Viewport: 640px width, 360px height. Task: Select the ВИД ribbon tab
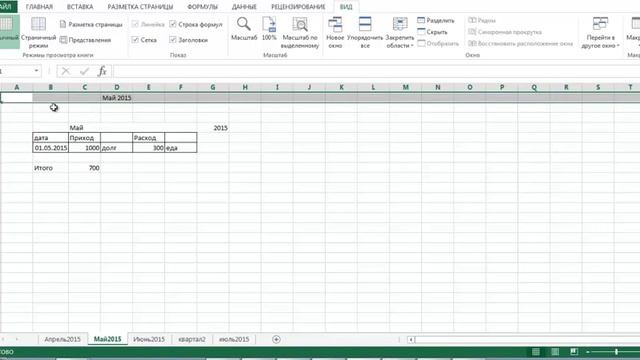pos(346,7)
